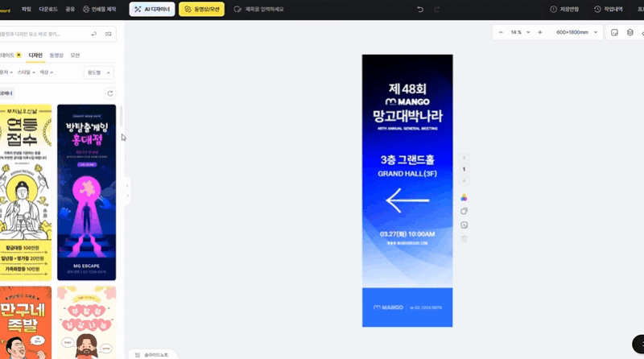Open the 파일 menu
644x359 pixels.
27,9
